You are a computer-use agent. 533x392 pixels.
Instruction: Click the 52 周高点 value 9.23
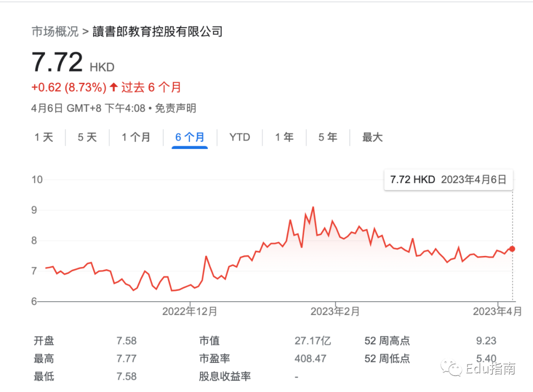pos(486,341)
